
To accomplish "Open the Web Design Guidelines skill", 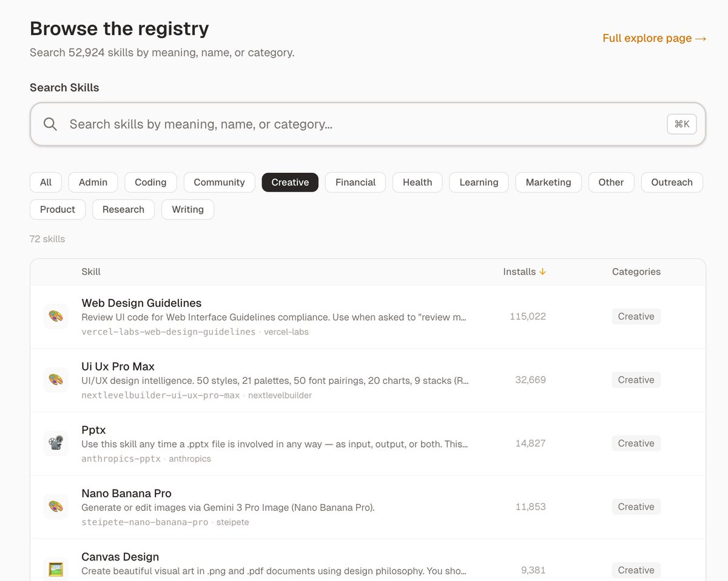I will tap(141, 303).
